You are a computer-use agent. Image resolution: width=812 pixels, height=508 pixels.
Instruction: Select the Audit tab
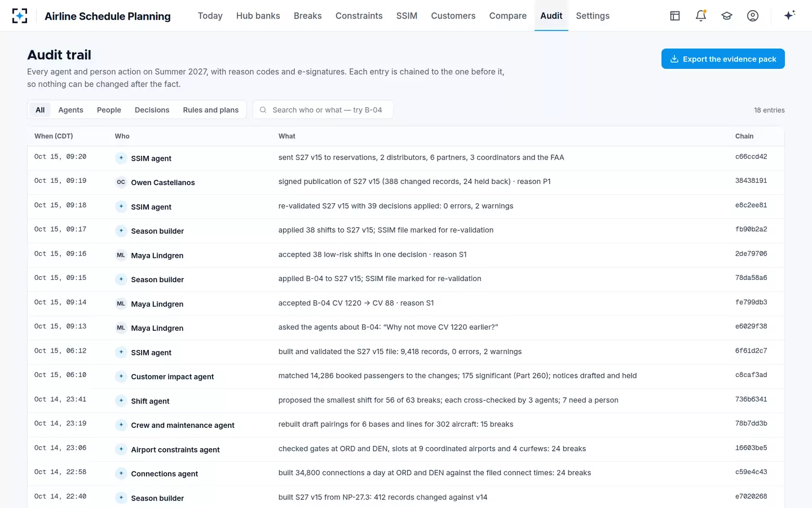(551, 16)
